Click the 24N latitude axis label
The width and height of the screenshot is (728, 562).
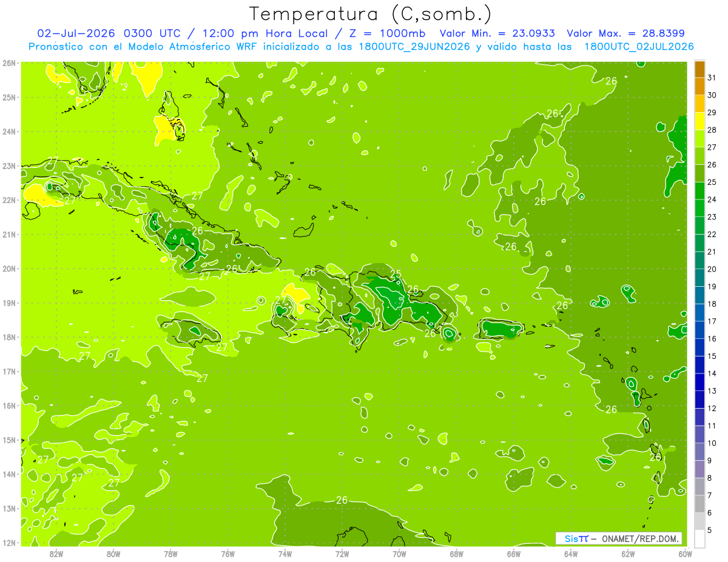[9, 132]
